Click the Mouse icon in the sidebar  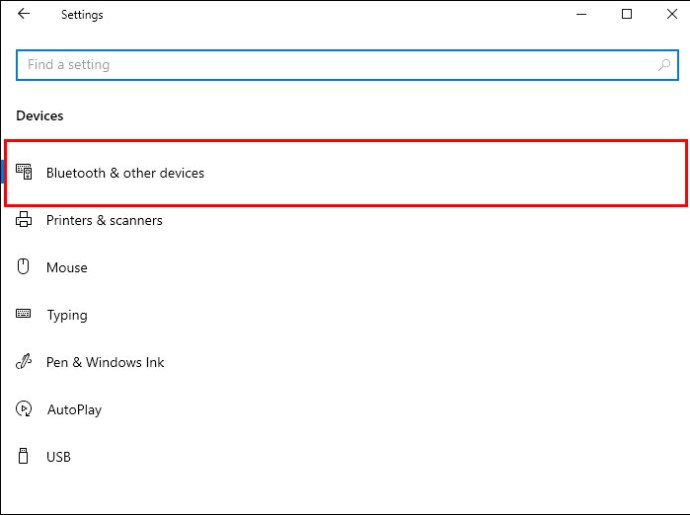pos(23,266)
